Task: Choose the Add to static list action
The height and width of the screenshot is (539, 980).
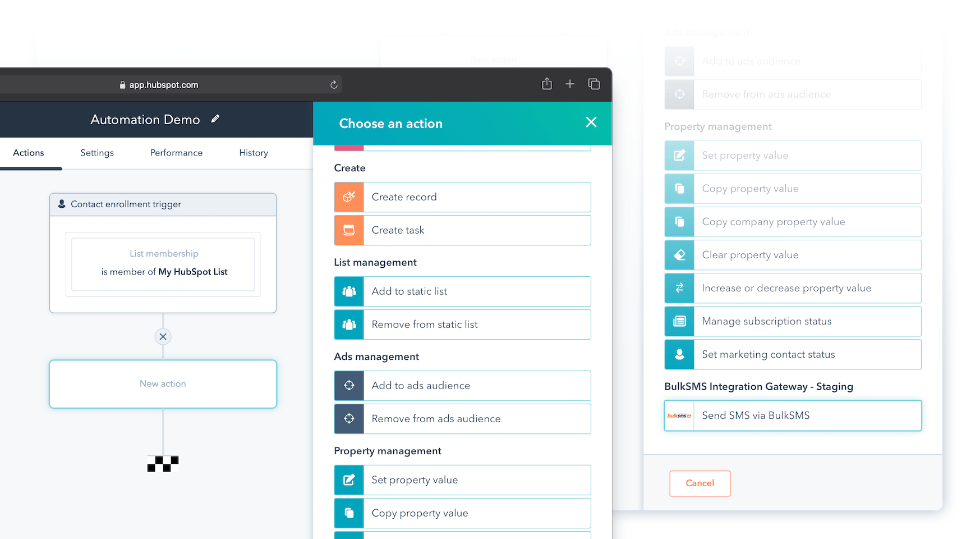Action: 462,291
